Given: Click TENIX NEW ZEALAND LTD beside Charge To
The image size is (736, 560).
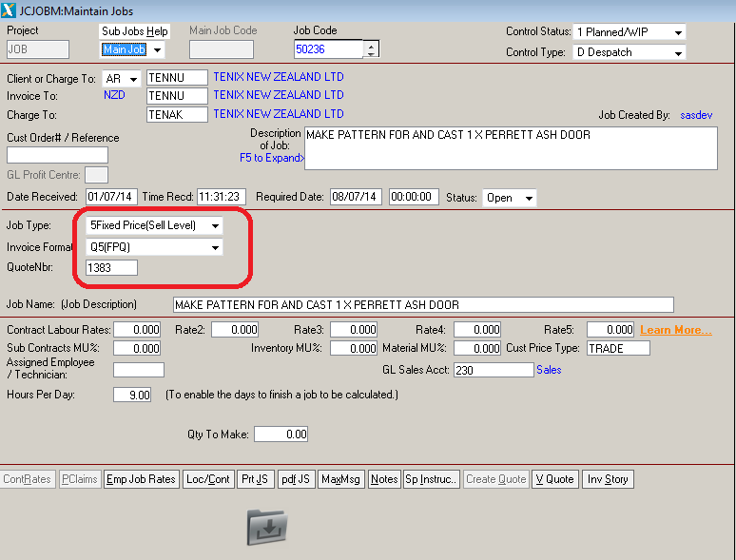Looking at the screenshot, I should tap(279, 114).
